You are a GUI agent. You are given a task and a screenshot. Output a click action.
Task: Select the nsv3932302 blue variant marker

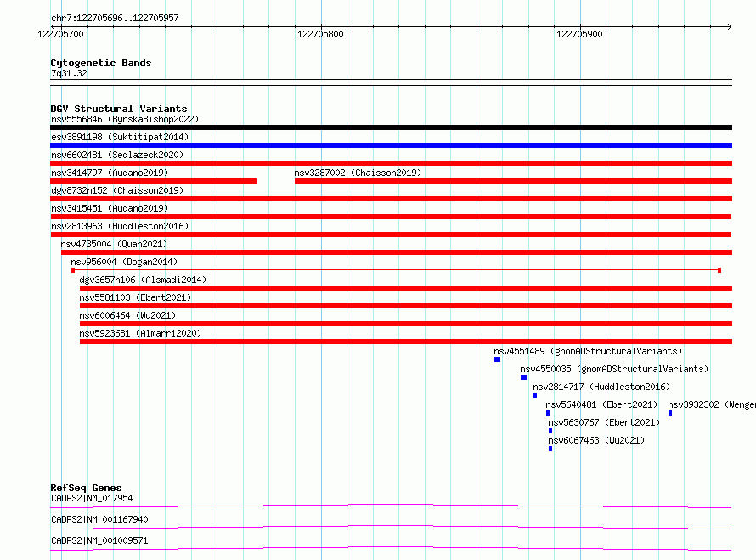coord(670,413)
